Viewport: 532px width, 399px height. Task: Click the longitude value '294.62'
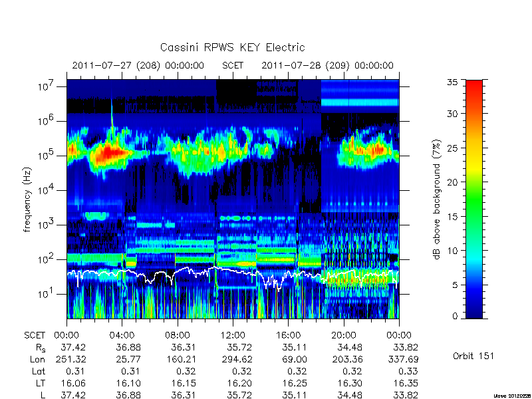click(x=237, y=359)
